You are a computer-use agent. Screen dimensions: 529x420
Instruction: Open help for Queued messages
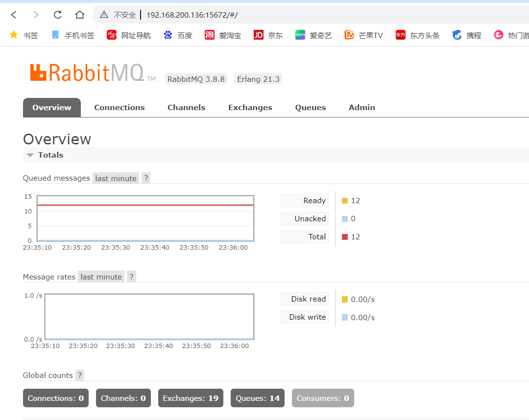click(146, 178)
